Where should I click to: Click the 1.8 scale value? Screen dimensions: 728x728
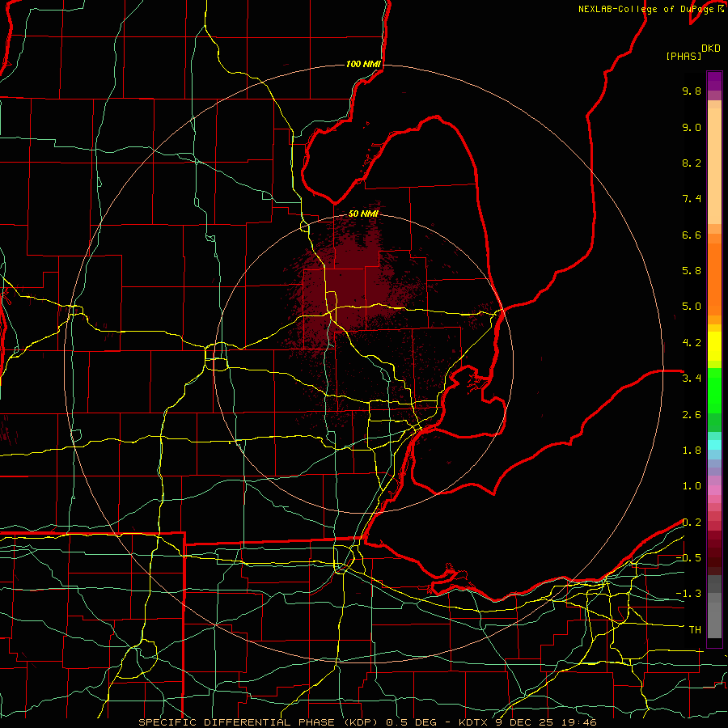[692, 450]
